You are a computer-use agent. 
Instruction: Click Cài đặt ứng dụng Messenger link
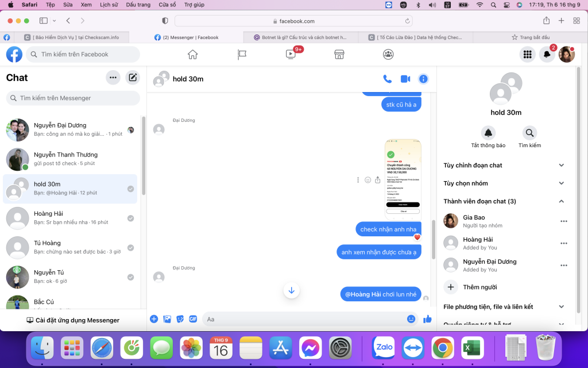click(73, 320)
